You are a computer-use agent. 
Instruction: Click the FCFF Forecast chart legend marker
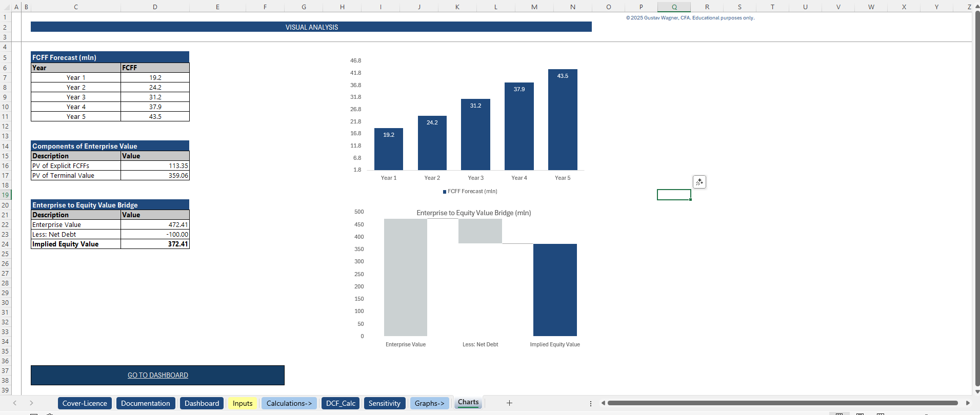pos(445,192)
